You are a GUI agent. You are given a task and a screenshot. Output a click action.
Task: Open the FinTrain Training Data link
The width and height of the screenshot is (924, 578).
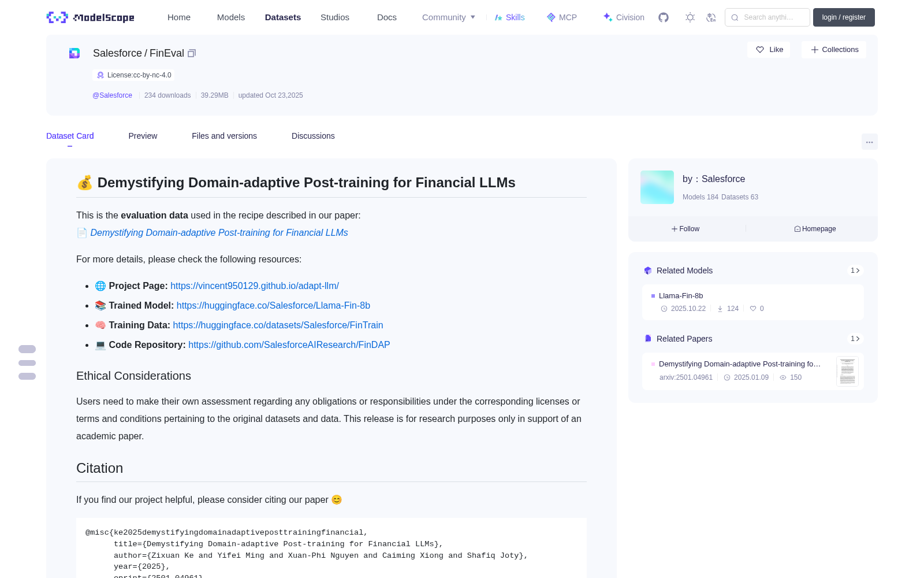(x=278, y=325)
